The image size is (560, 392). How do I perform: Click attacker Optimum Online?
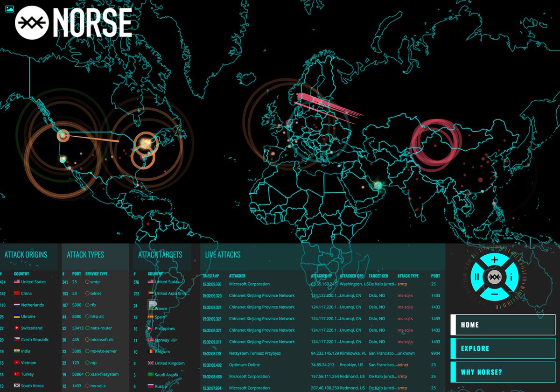[x=245, y=365]
